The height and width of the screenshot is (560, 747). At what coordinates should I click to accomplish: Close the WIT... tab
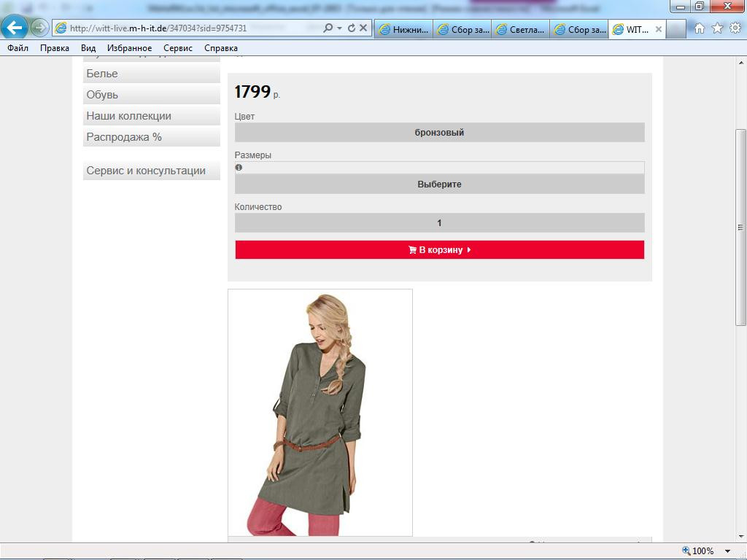[659, 29]
